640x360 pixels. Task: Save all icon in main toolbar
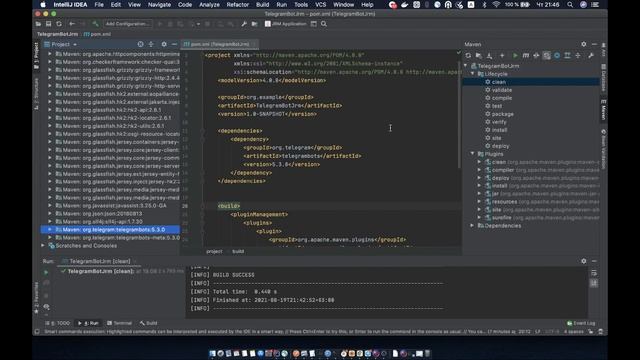pyautogui.click(x=48, y=24)
